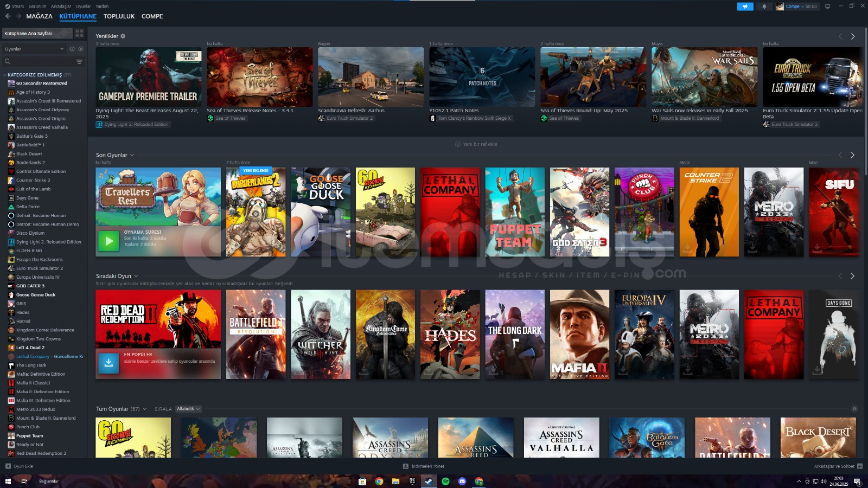Go to TOPLULUK tab
The height and width of the screenshot is (488, 868).
click(119, 16)
